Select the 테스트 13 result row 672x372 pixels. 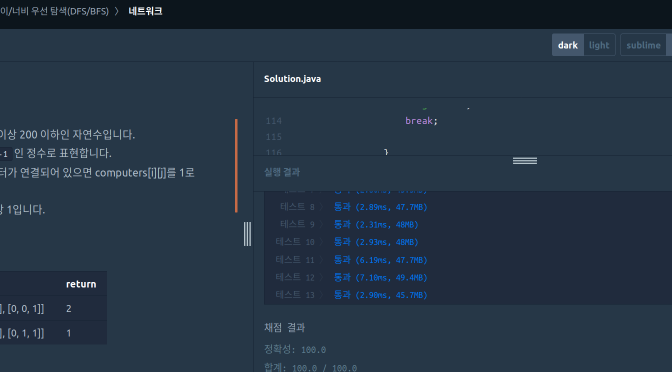(x=351, y=295)
